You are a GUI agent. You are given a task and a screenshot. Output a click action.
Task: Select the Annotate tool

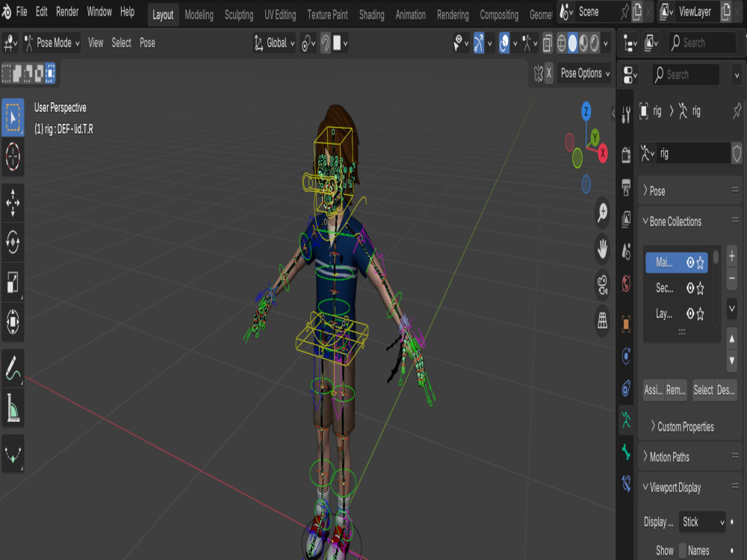(13, 368)
